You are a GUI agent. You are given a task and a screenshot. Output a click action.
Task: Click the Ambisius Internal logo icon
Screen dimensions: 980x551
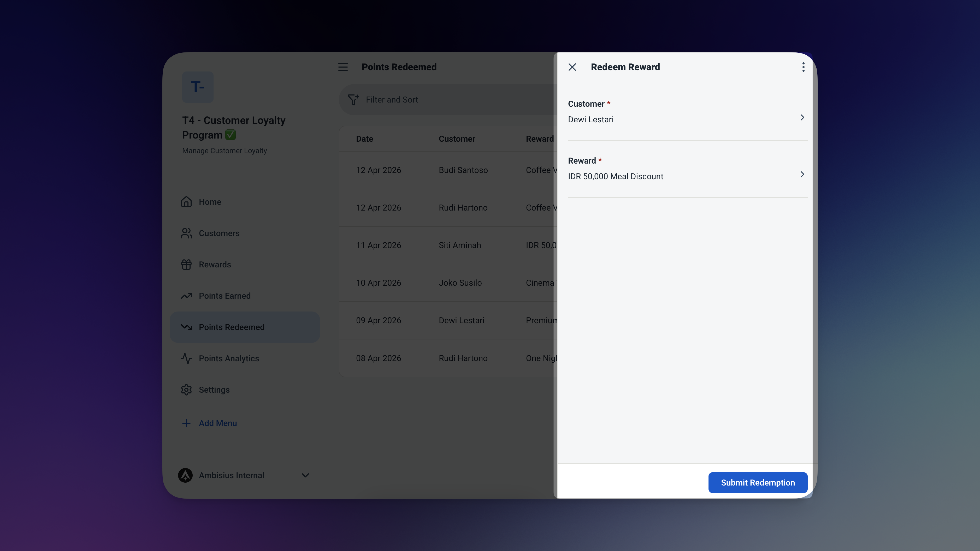[186, 475]
